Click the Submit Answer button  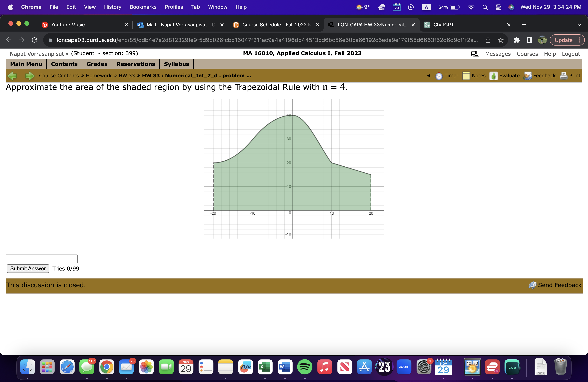click(x=28, y=269)
